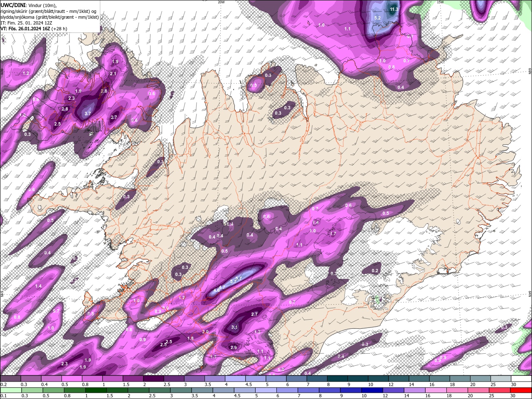Click the dark teal top legend swatch 9 to 10

pos(357,379)
